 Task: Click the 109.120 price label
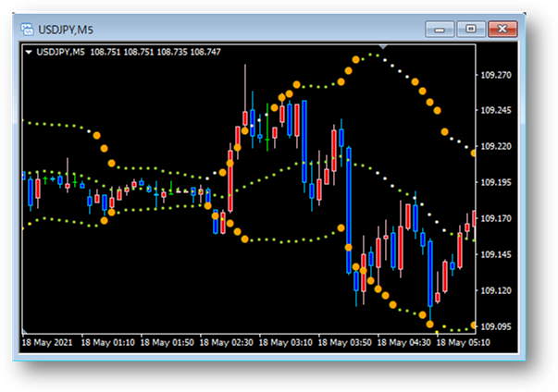click(x=496, y=290)
